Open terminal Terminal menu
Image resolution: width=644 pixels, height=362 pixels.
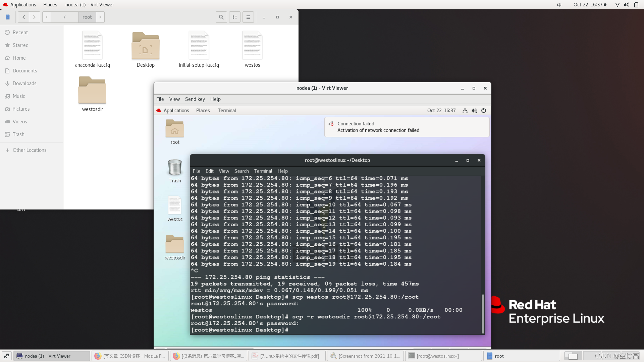point(263,171)
